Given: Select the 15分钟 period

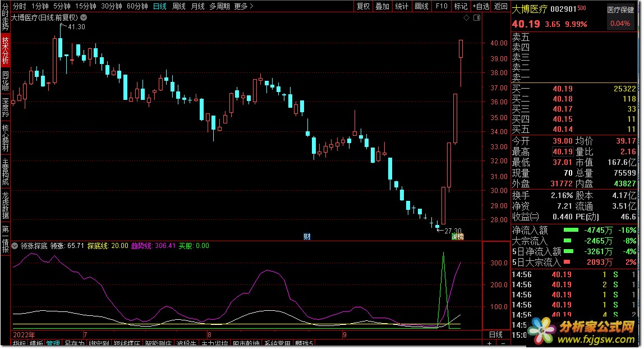Looking at the screenshot, I should [85, 6].
